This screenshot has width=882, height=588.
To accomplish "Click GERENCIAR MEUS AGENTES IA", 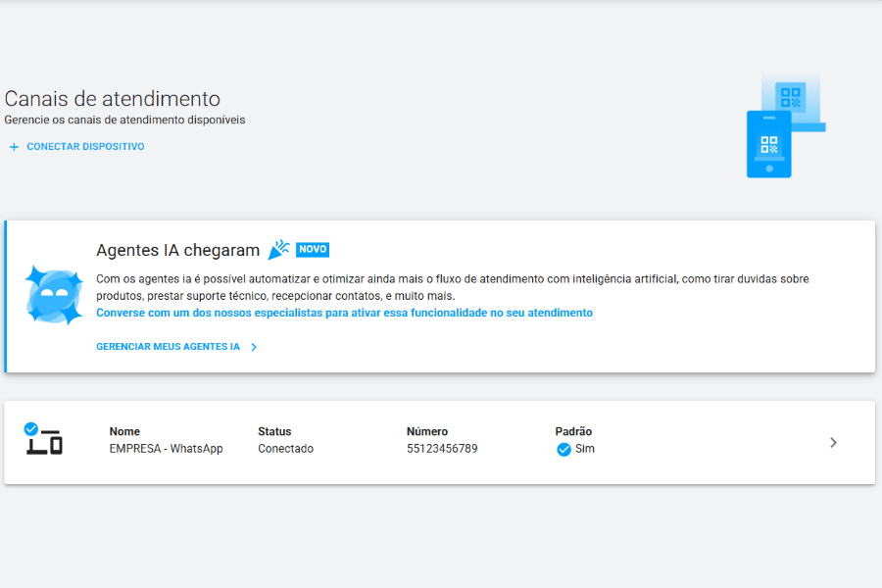I will 167,346.
